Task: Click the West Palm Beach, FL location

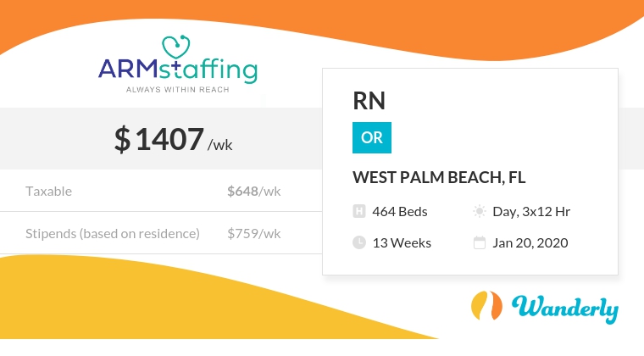Action: tap(439, 177)
